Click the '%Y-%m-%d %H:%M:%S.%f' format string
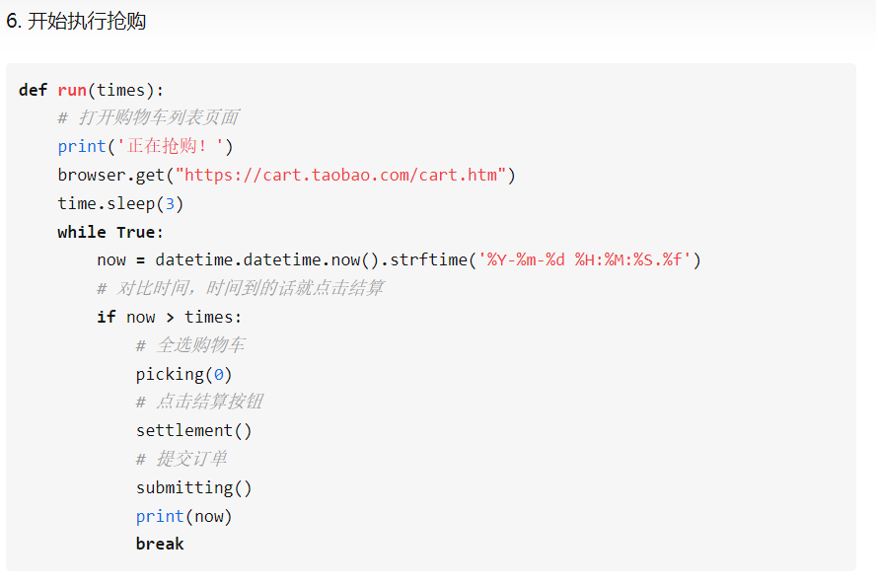 [584, 259]
